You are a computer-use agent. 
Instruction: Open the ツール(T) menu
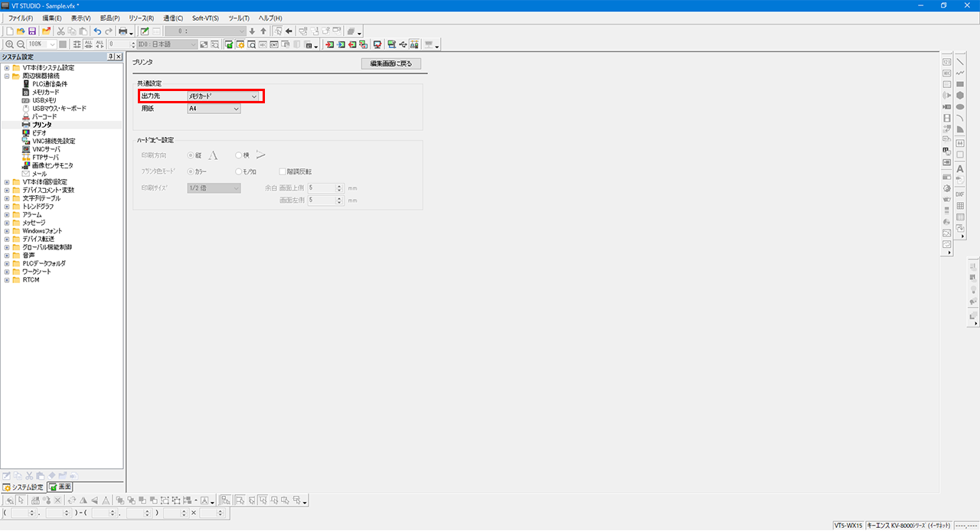click(x=239, y=18)
